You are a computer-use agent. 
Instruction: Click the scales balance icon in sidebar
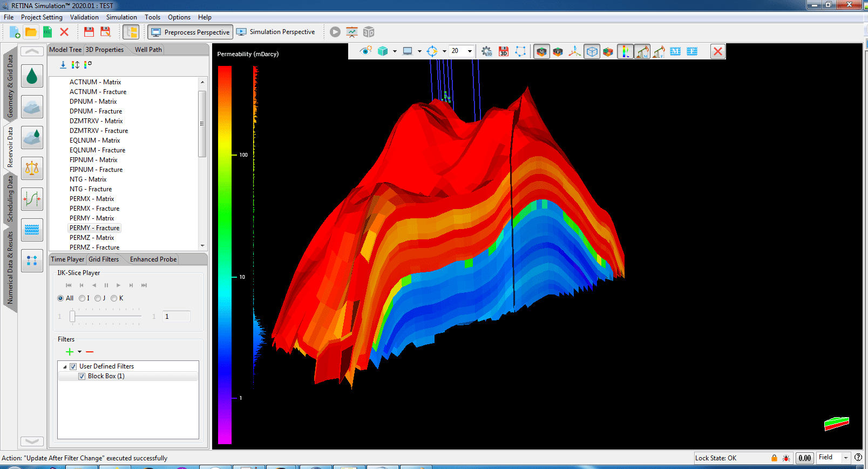point(32,169)
